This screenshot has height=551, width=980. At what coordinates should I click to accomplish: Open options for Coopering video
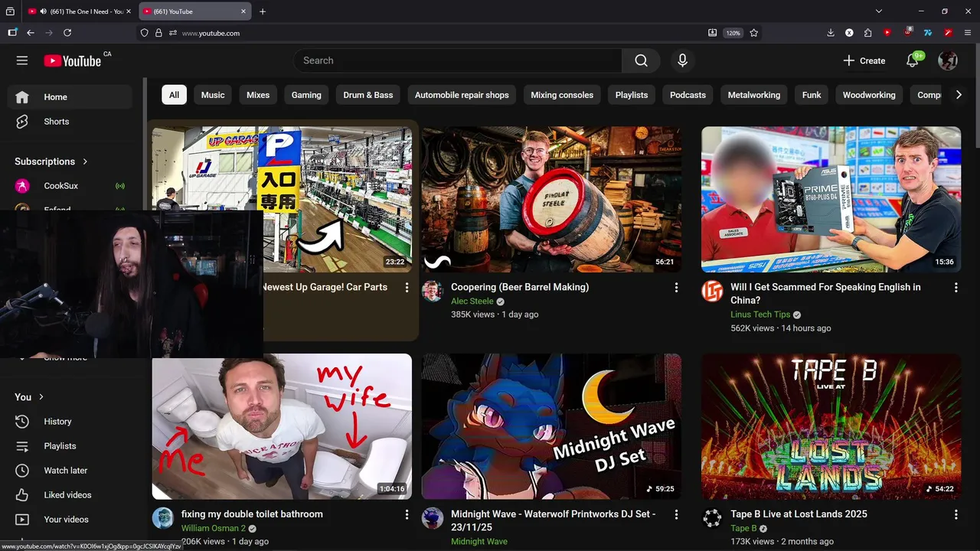click(676, 288)
